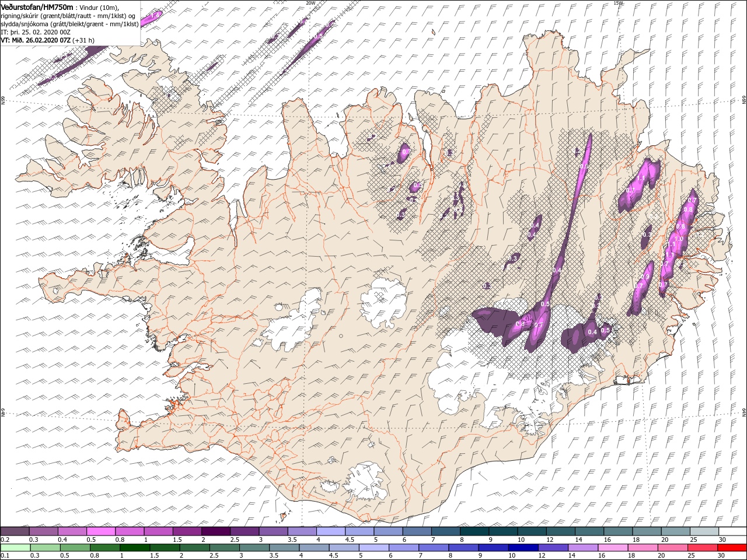Click the 20 label in the top legend row
Screen dimensions: 747x560
[665, 540]
